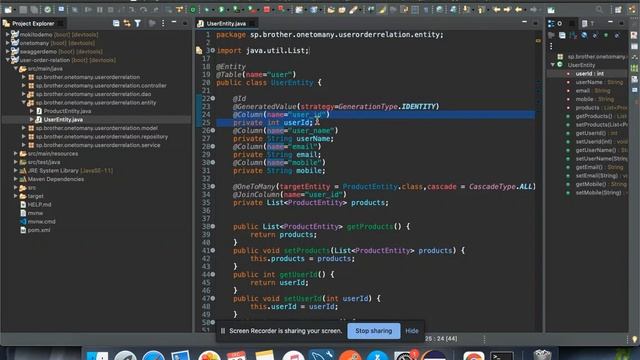
Task: Toggle fold marker at line 22
Action: tap(213, 98)
